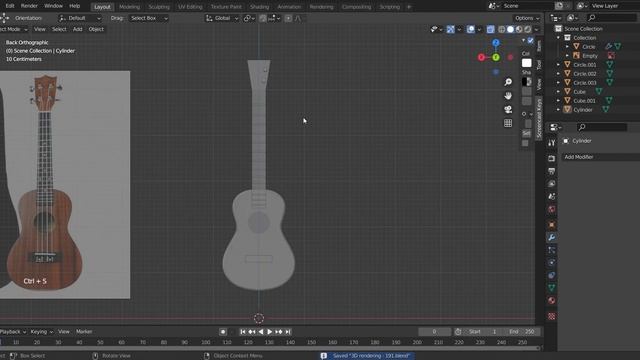The height and width of the screenshot is (360, 640).
Task: Open the Window menu
Action: [x=53, y=6]
